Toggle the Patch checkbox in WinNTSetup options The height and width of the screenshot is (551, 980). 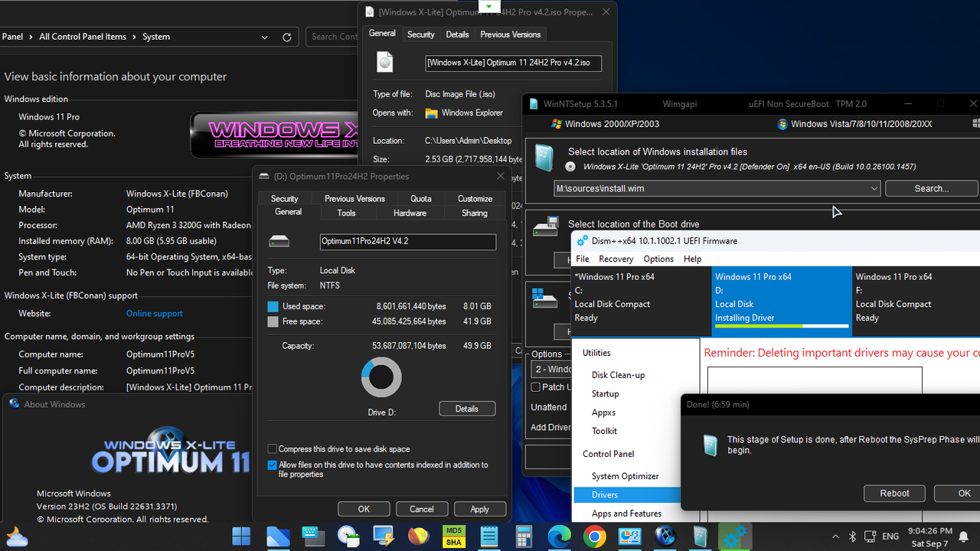click(x=536, y=387)
